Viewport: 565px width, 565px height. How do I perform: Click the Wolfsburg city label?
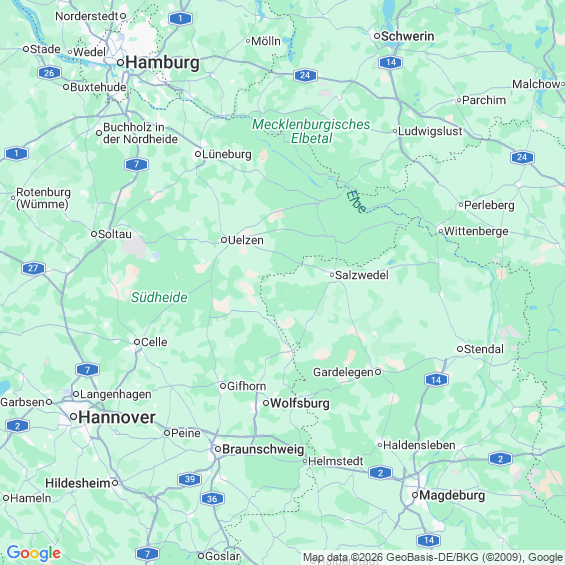300,403
